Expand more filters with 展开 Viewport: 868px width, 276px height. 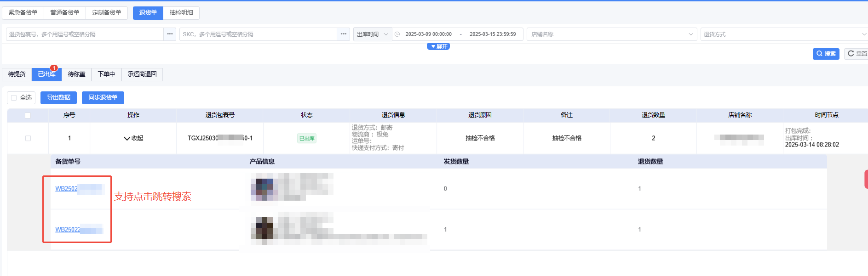tap(438, 47)
